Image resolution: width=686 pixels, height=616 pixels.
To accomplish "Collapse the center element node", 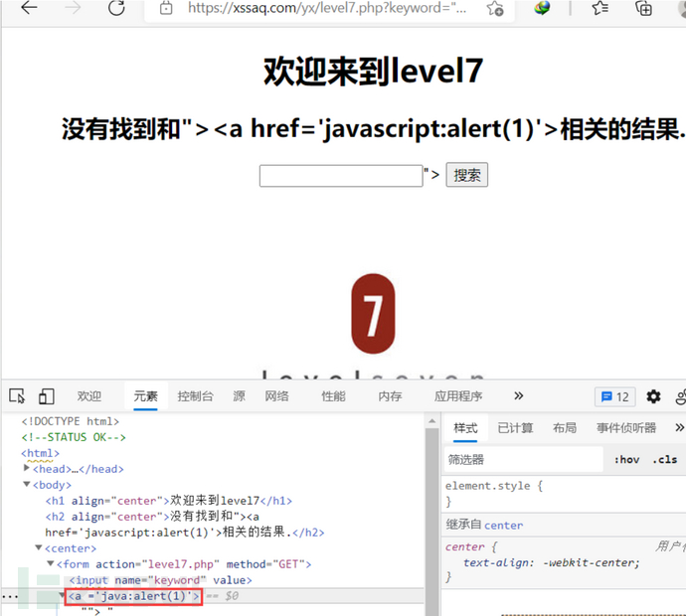I will (39, 548).
